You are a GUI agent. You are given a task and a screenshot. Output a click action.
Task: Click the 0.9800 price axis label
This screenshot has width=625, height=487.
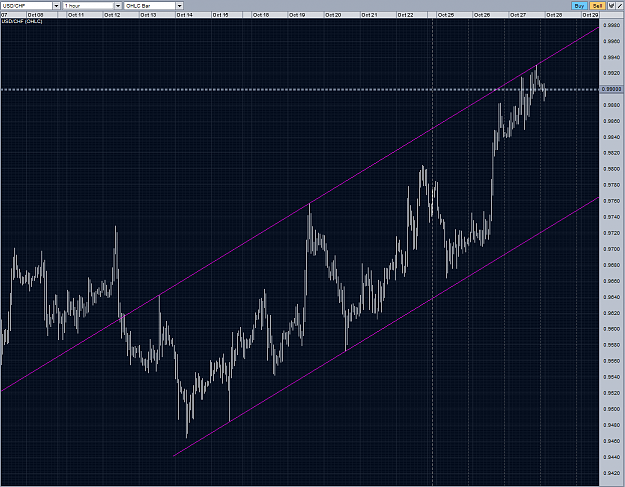[612, 169]
